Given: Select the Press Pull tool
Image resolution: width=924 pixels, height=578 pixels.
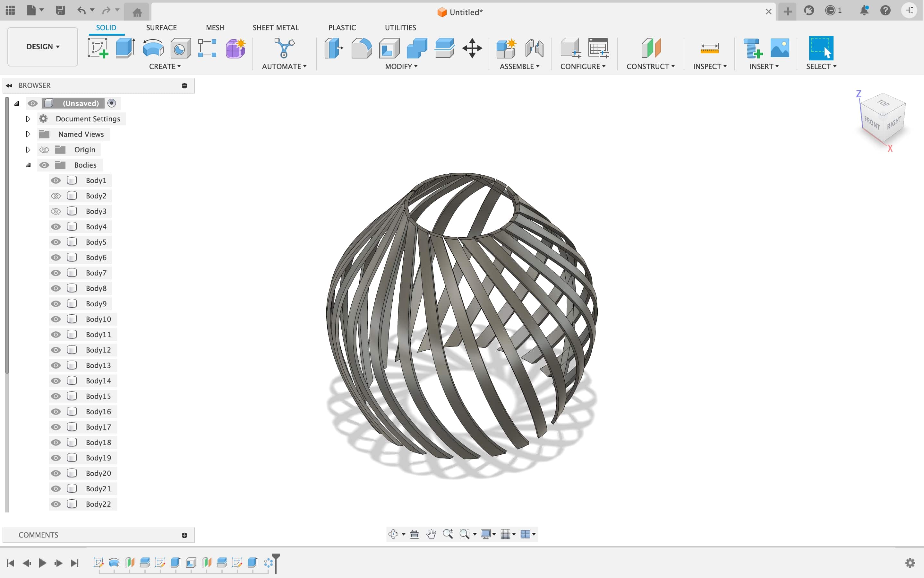Looking at the screenshot, I should pyautogui.click(x=334, y=48).
